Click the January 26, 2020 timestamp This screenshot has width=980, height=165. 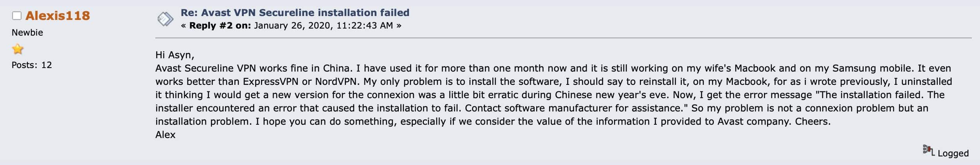click(x=323, y=26)
